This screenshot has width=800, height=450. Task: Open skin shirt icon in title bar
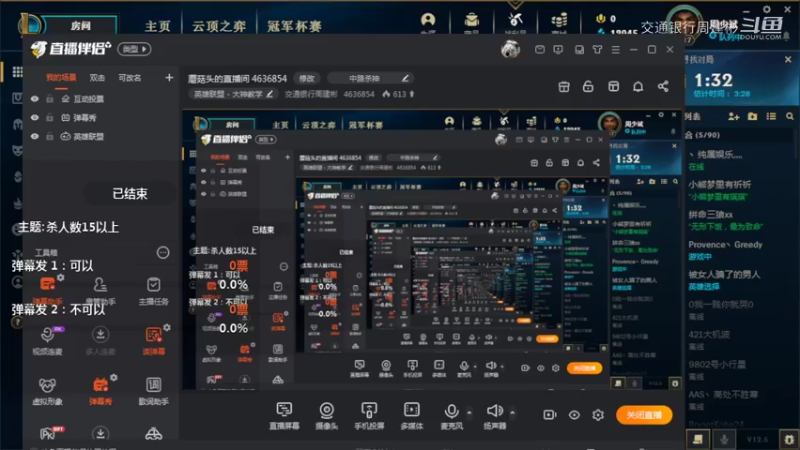click(x=597, y=49)
